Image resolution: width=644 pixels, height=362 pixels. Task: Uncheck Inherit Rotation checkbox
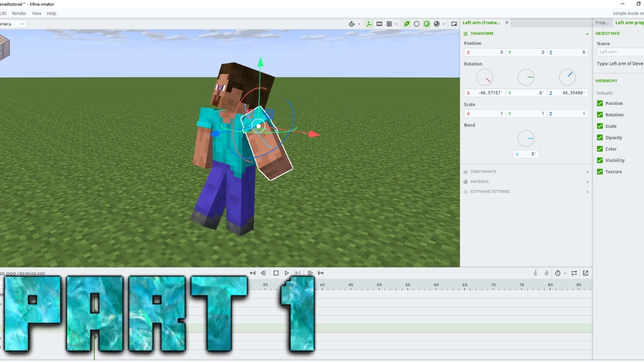[x=600, y=115]
